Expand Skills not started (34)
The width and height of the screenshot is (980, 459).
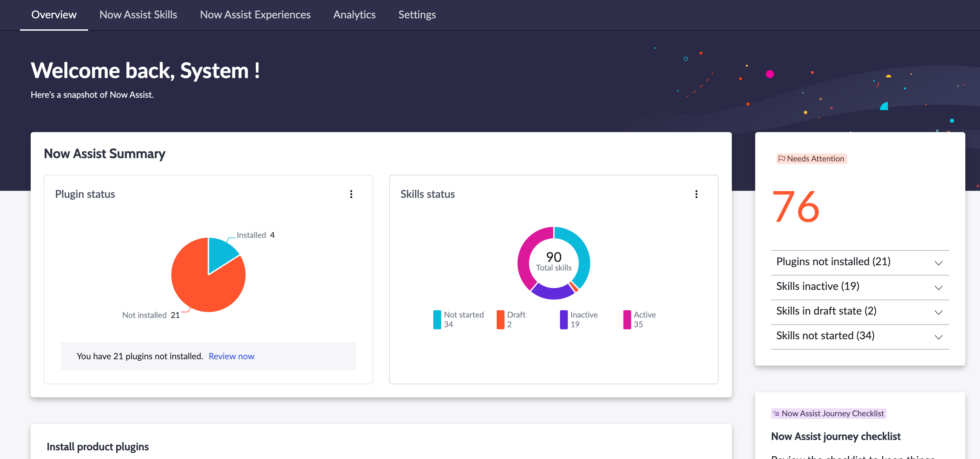coord(860,337)
